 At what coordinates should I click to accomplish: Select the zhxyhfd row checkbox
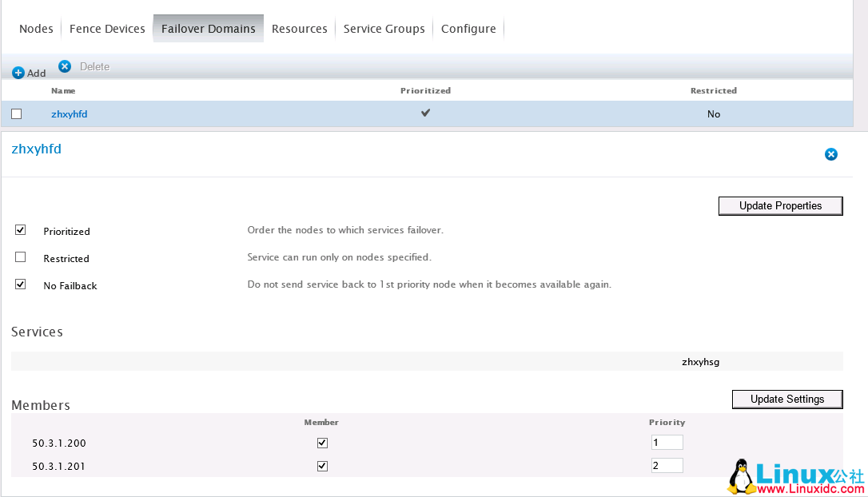tap(17, 114)
